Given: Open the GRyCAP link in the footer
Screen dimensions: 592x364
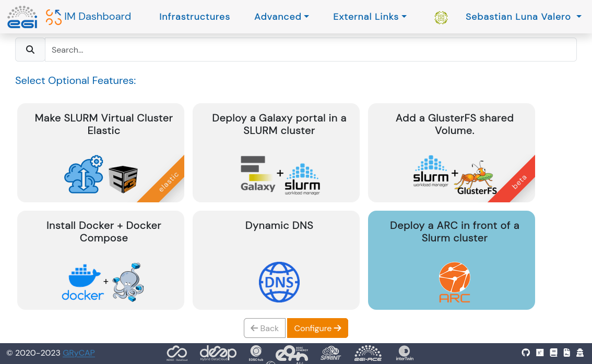Looking at the screenshot, I should click(x=78, y=353).
